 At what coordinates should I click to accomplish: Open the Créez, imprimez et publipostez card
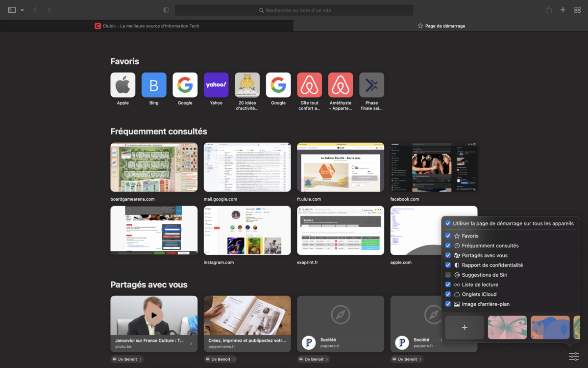247,324
